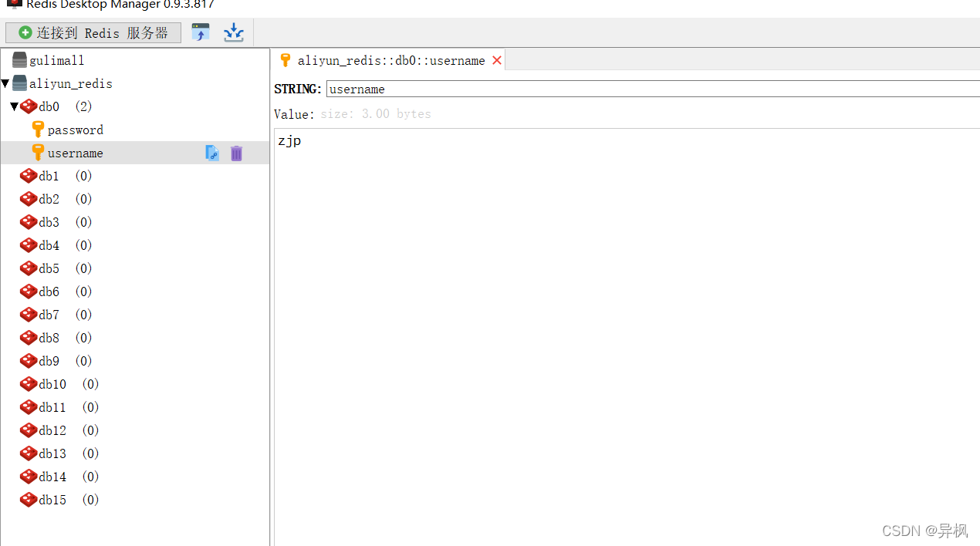Click the gulimall server icon
Viewport: 980px width, 546px height.
coord(19,60)
